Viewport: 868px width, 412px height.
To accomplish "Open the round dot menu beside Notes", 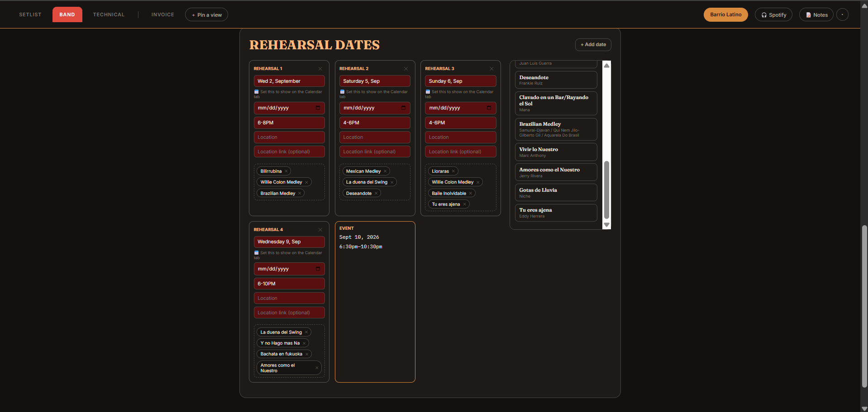I will coord(842,15).
